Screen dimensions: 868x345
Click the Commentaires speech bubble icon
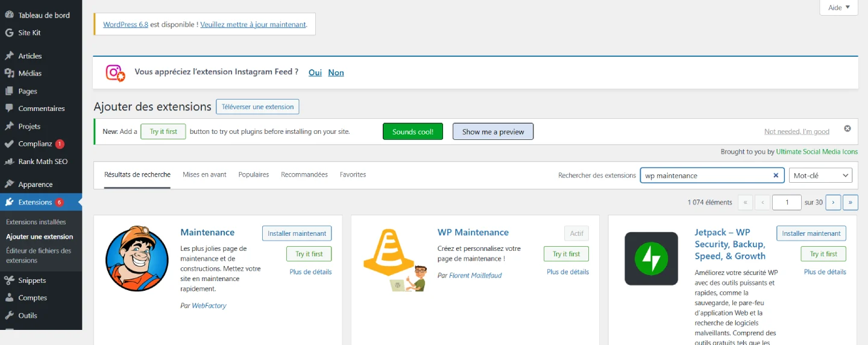(9, 109)
